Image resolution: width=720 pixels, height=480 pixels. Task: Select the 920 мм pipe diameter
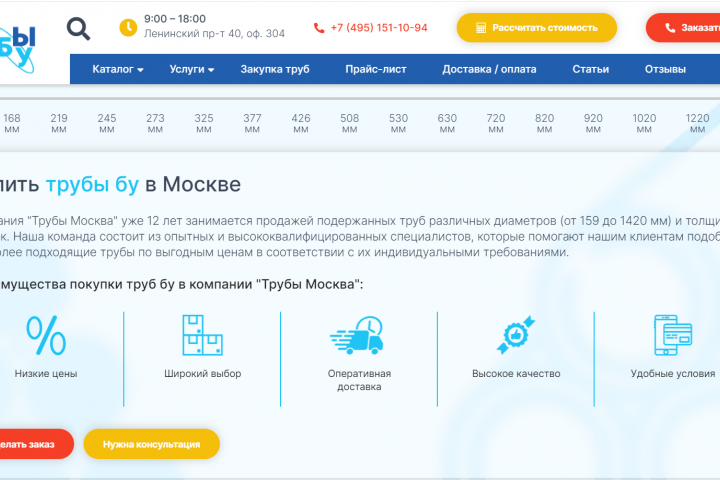coord(593,123)
